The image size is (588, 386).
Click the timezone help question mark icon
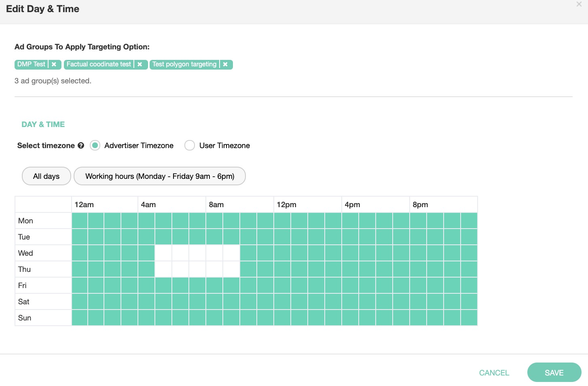coord(81,146)
